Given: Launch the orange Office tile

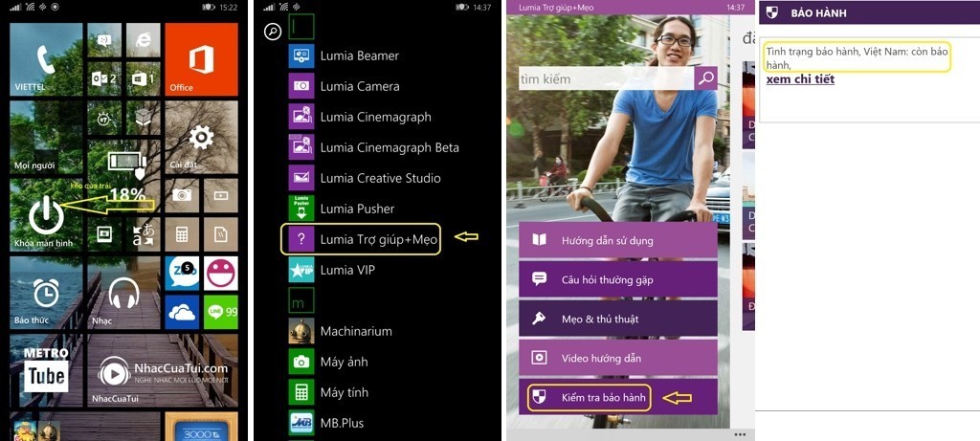Looking at the screenshot, I should point(201,59).
